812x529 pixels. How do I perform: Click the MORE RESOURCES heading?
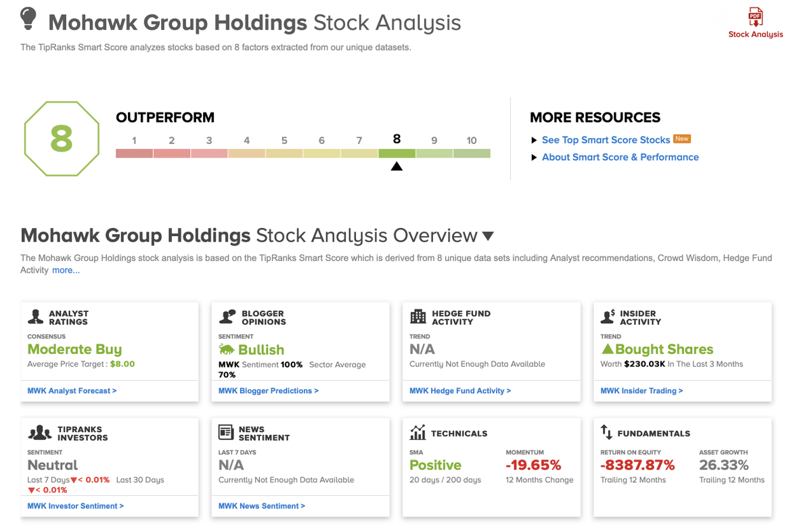(595, 118)
